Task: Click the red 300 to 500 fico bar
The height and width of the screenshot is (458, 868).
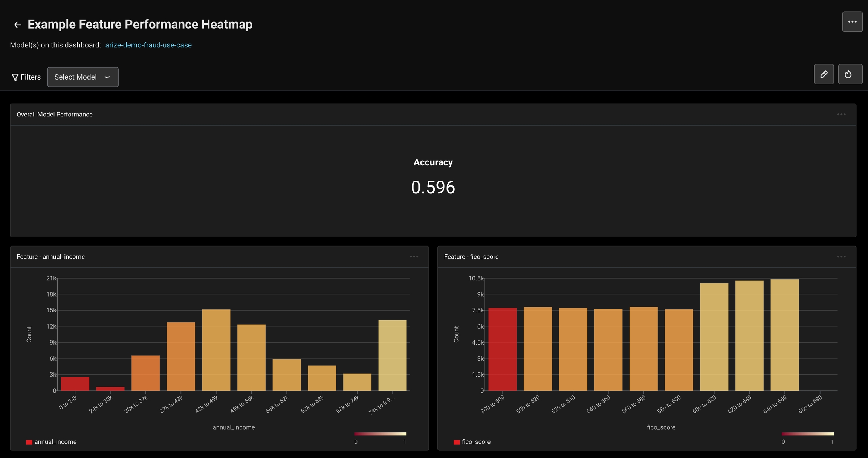Action: pyautogui.click(x=502, y=349)
